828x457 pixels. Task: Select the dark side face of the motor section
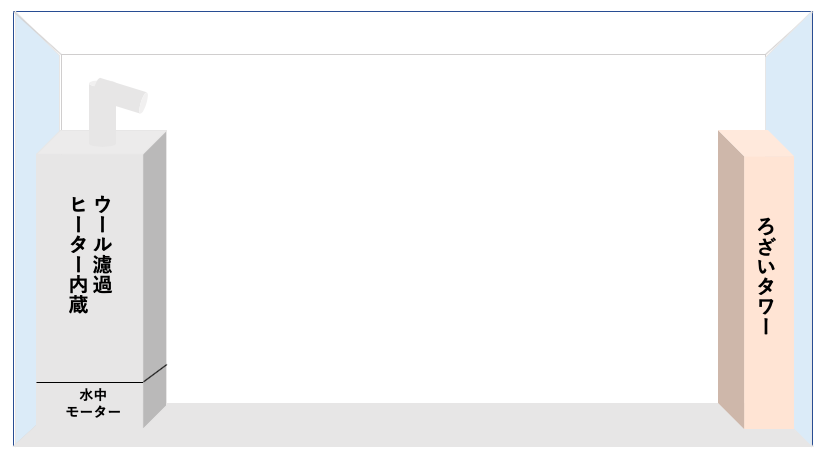(x=155, y=396)
